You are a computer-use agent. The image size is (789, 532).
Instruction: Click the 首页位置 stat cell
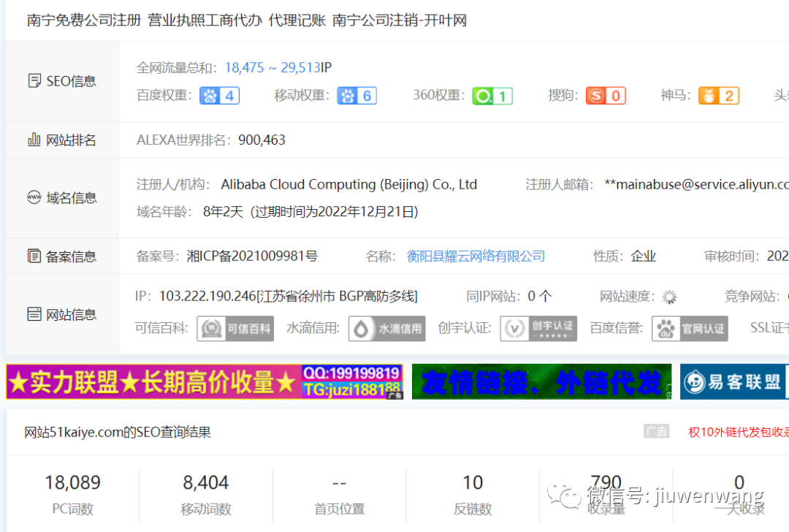[x=340, y=495]
